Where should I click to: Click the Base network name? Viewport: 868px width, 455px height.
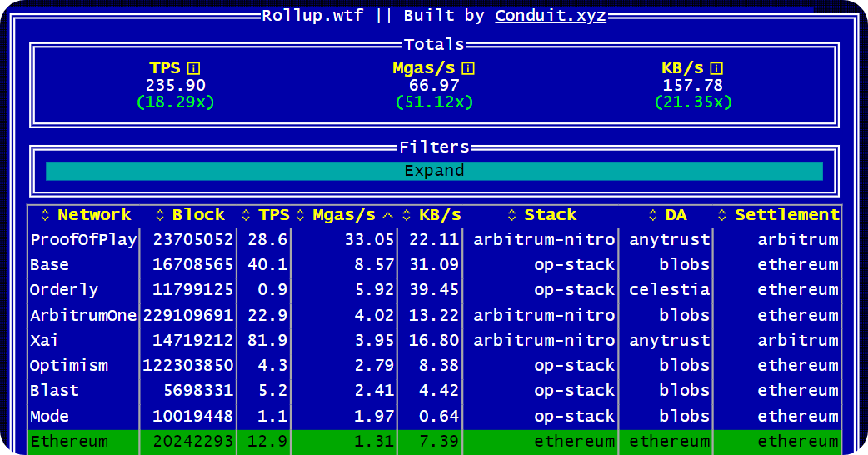point(49,265)
